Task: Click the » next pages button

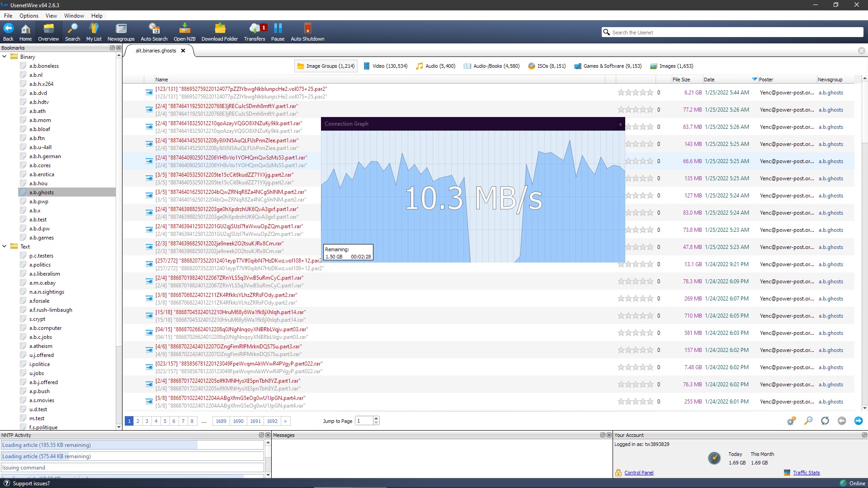Action: click(285, 421)
